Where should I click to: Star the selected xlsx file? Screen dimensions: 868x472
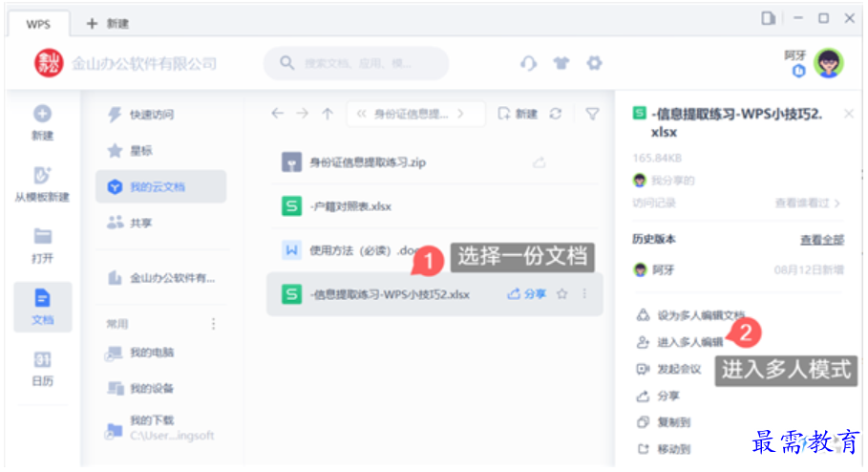pos(561,294)
